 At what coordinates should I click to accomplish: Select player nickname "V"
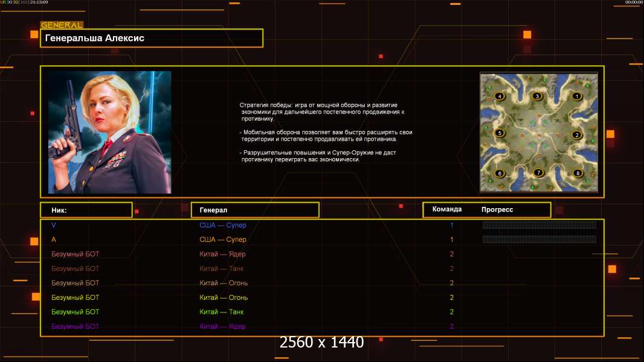pyautogui.click(x=53, y=225)
